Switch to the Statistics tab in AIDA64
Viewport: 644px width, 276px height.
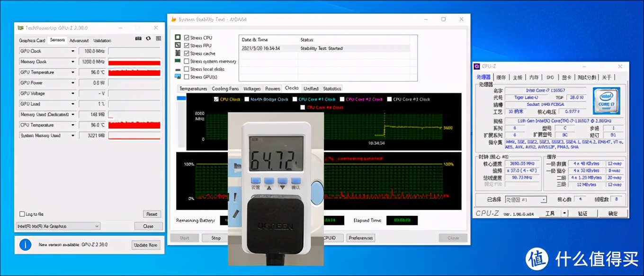tap(332, 88)
